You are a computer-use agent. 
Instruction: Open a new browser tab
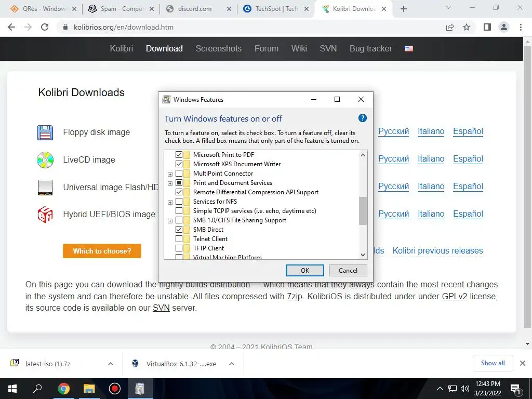pos(403,9)
